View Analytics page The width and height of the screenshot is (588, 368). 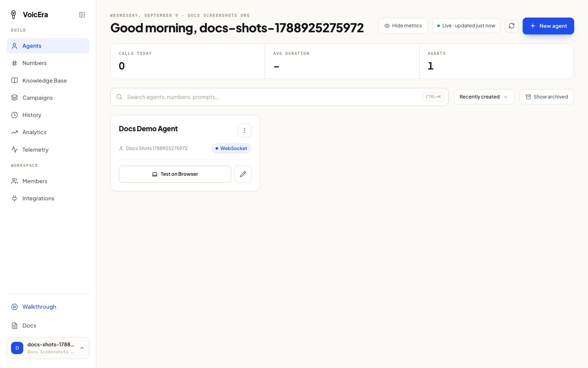48,132
